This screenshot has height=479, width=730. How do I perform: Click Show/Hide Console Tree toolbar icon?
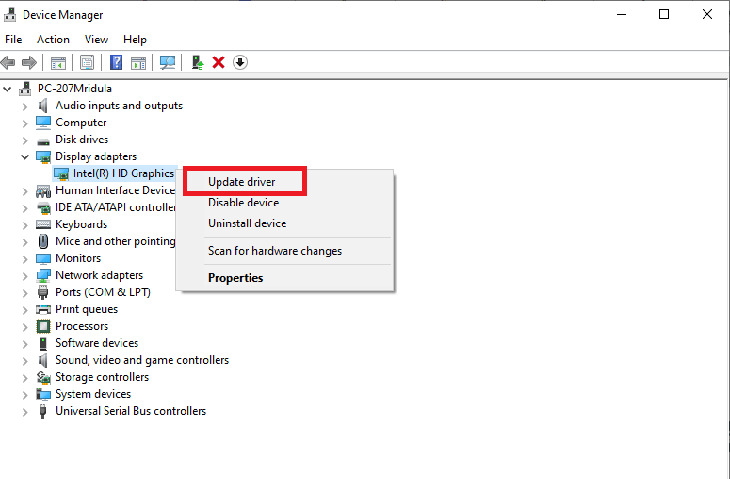[x=59, y=63]
